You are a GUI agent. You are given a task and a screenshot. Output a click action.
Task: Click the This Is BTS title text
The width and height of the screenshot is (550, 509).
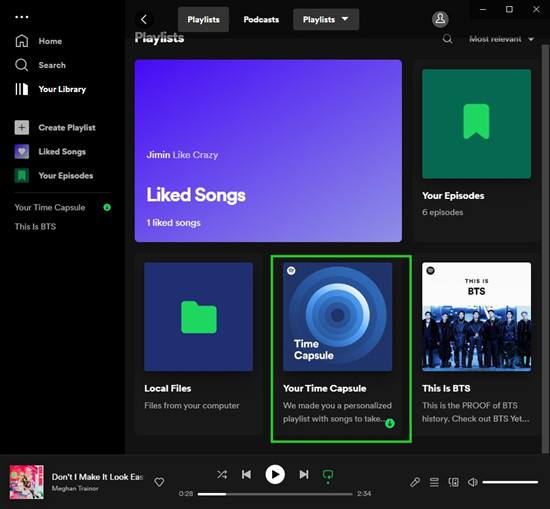446,388
